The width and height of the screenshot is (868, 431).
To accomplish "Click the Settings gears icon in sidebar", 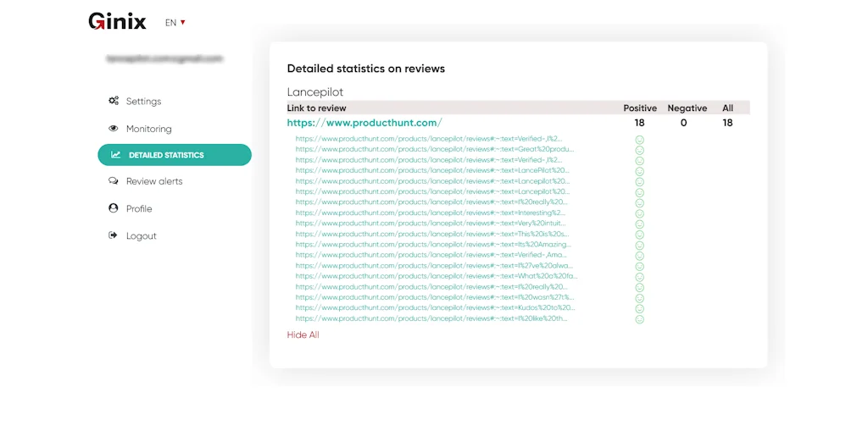I will tap(114, 101).
